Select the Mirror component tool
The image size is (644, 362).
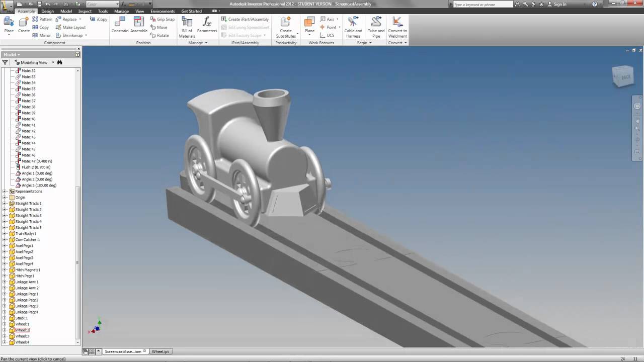coord(41,35)
